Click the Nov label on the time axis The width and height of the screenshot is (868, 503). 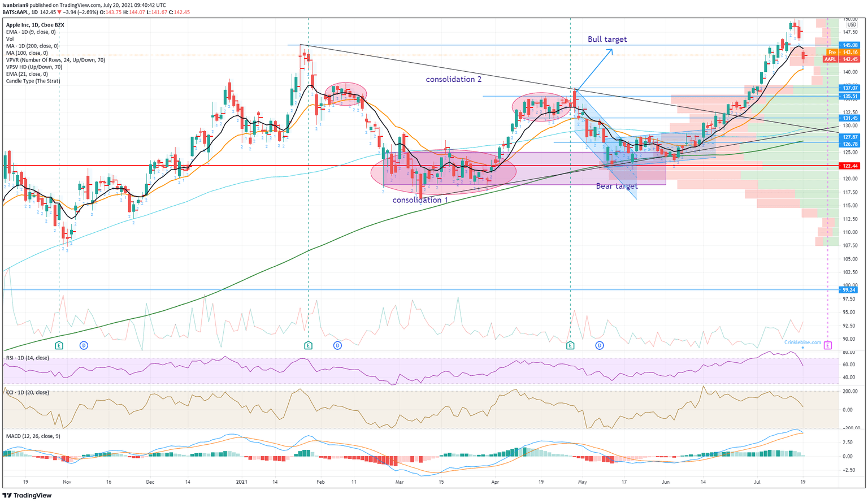pyautogui.click(x=67, y=482)
